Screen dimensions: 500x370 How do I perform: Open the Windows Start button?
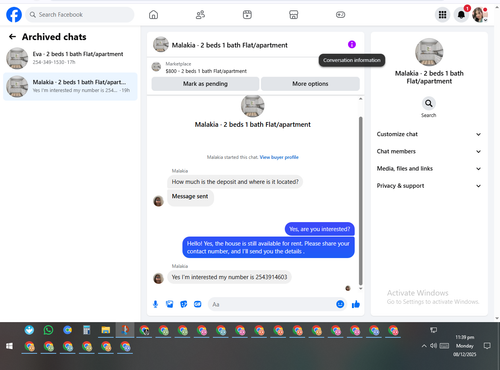click(x=9, y=346)
